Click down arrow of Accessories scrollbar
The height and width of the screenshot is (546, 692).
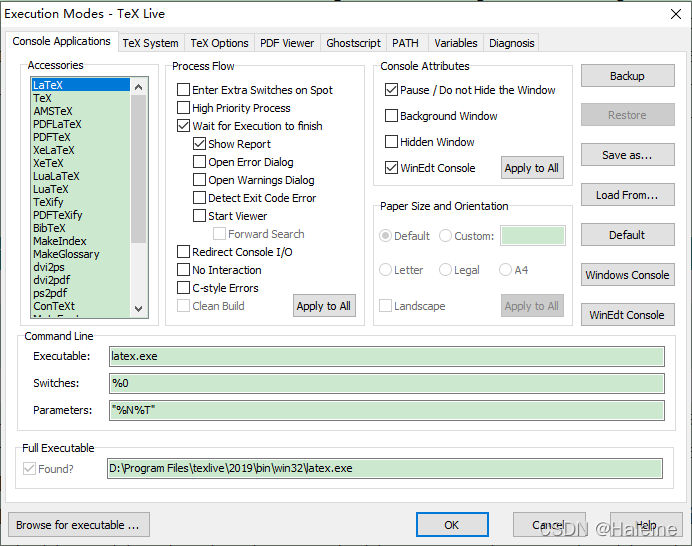coord(139,308)
